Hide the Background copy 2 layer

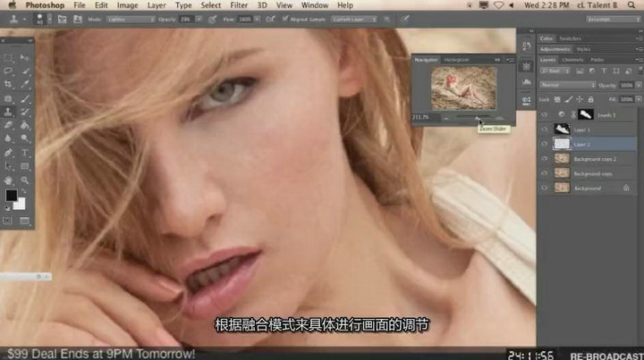coord(545,159)
